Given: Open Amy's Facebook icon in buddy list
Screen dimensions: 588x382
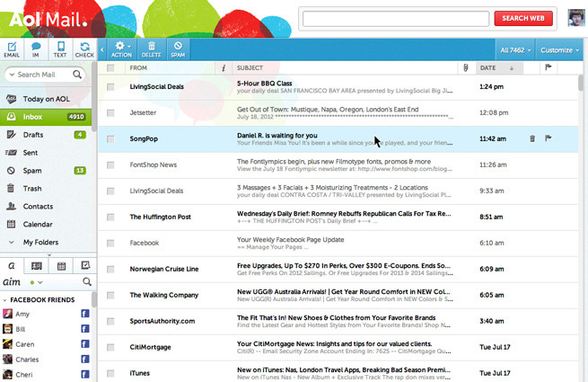Looking at the screenshot, I should tap(85, 314).
